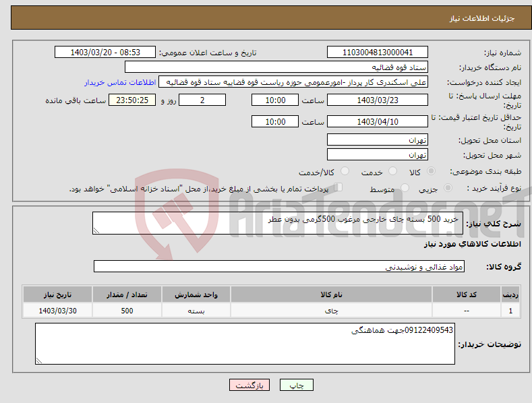
Task: Click the remaining days field showing 2
Action: pos(202,100)
